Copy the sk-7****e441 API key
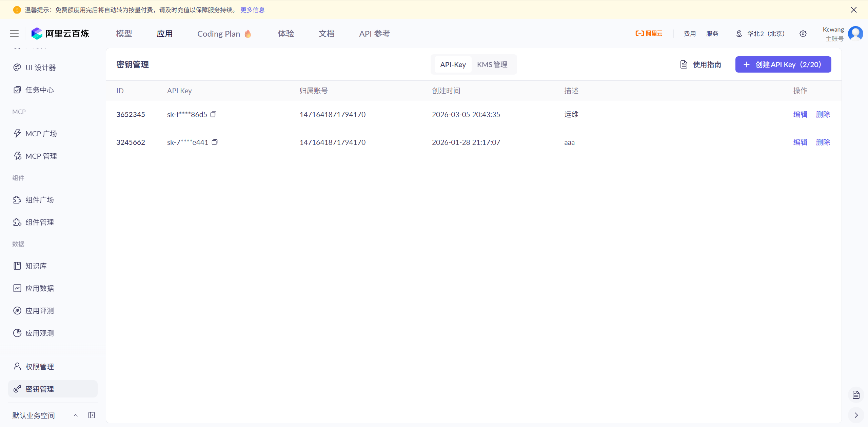Screen dimensions: 868x427 pyautogui.click(x=215, y=142)
